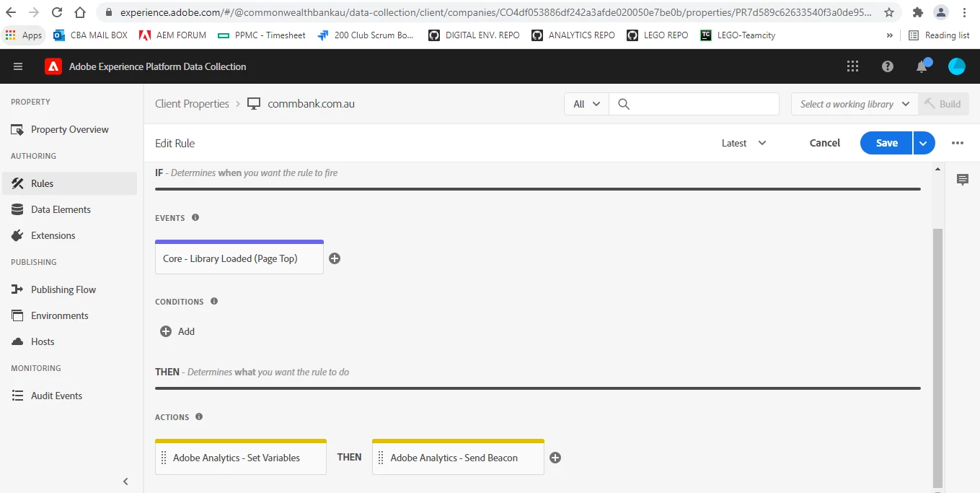Screen dimensions: 980x493
Task: Open Adobe Analytics - Send Beacon action
Action: pos(458,457)
